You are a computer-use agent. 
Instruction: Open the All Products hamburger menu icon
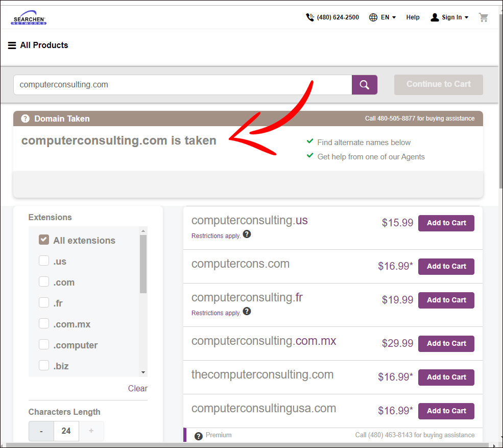click(x=12, y=45)
